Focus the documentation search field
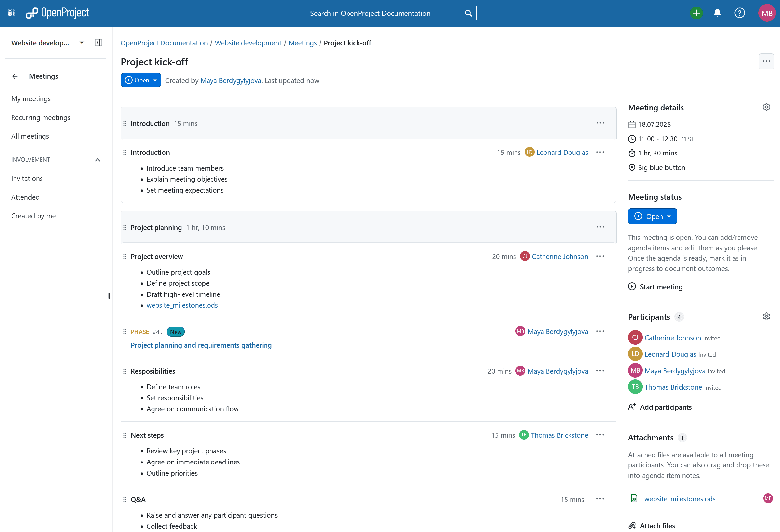The image size is (780, 532). pyautogui.click(x=386, y=13)
